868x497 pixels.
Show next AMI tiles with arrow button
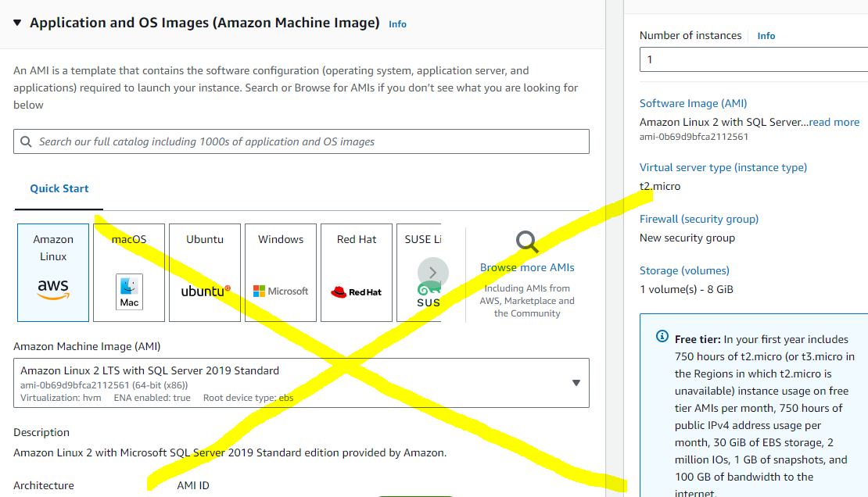[433, 272]
